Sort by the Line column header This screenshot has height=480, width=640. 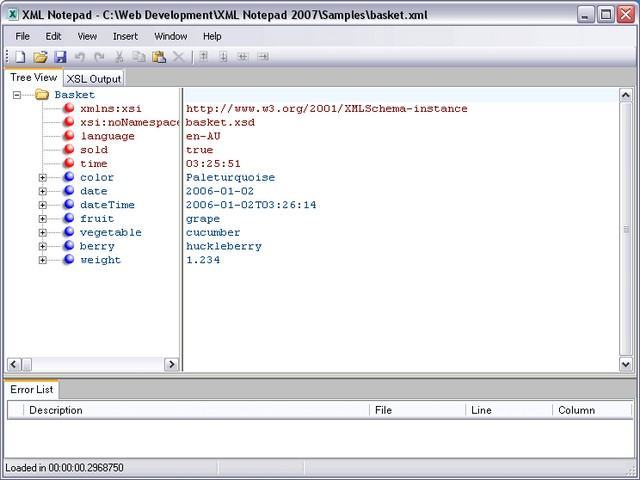coord(509,410)
